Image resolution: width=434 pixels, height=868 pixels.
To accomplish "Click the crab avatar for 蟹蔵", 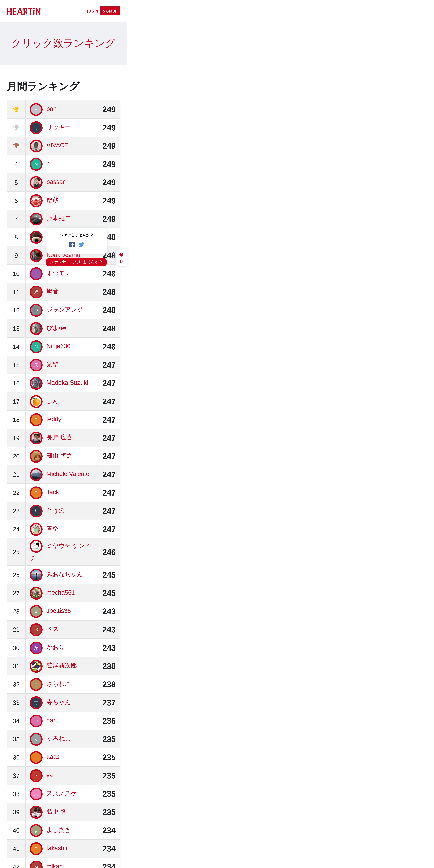I will (x=36, y=201).
